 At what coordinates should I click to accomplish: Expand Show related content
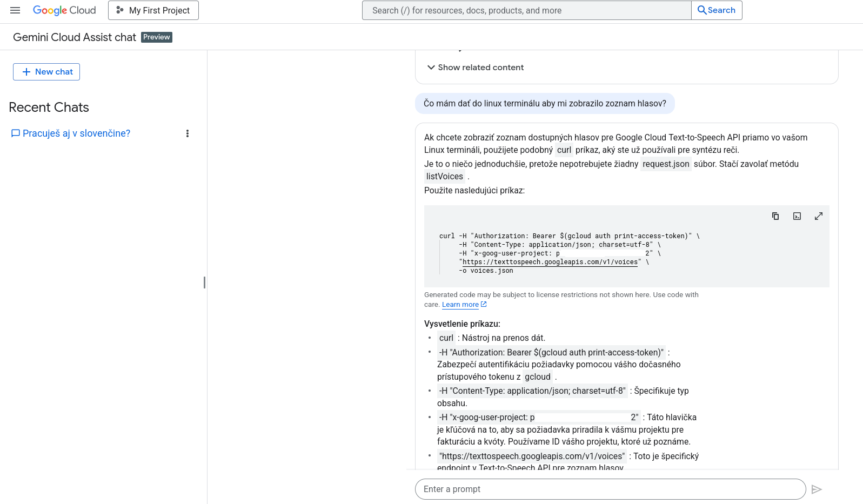point(476,68)
